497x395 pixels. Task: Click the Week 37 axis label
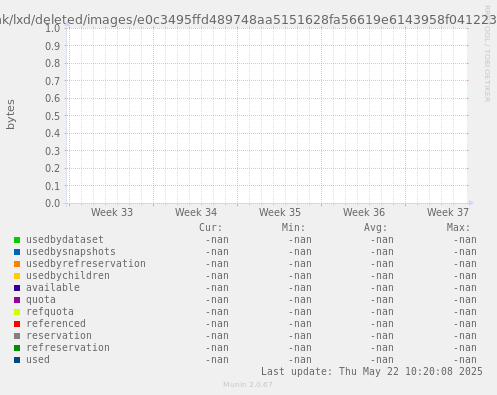[448, 212]
